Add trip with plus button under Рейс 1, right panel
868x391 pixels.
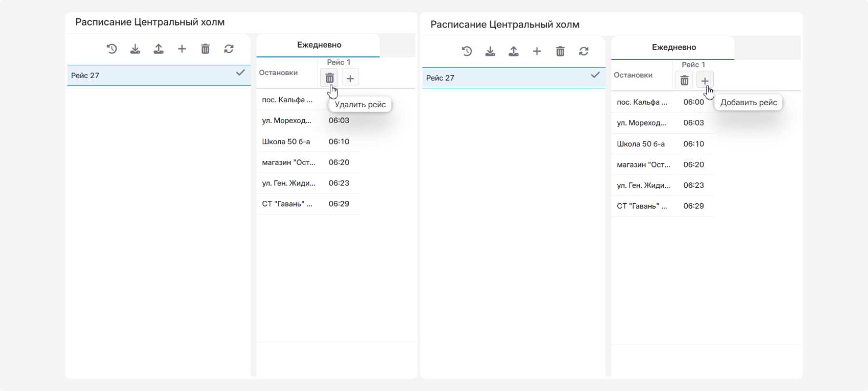pyautogui.click(x=705, y=81)
